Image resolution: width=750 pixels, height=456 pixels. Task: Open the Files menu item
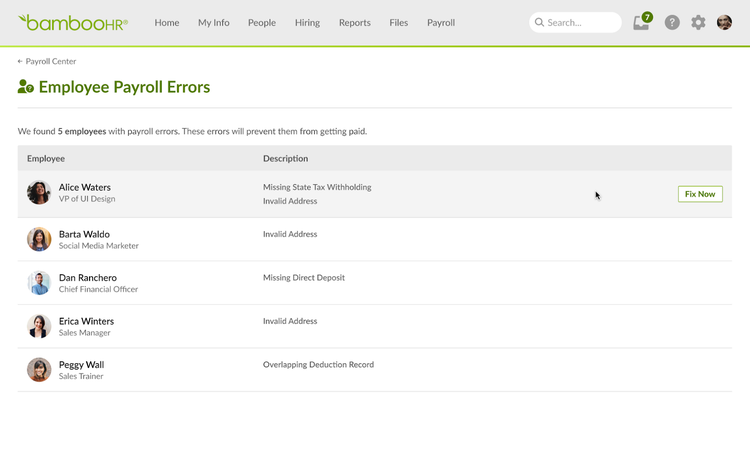tap(398, 22)
